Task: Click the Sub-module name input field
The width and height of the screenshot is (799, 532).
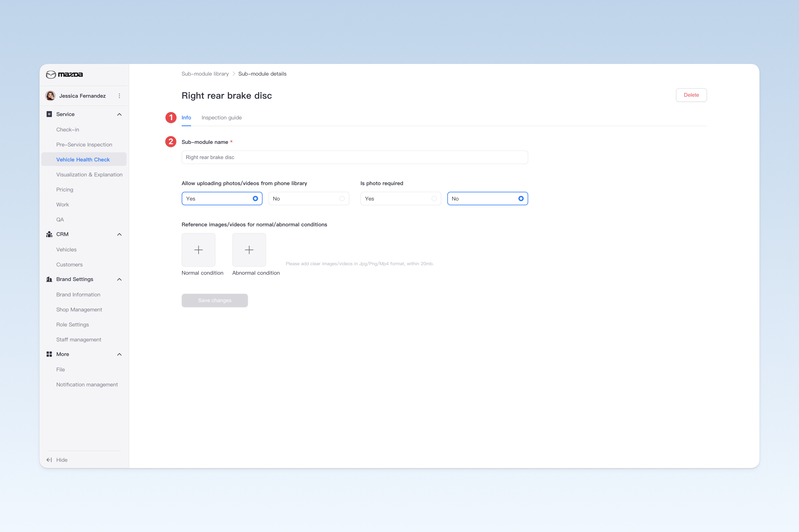Action: 355,157
